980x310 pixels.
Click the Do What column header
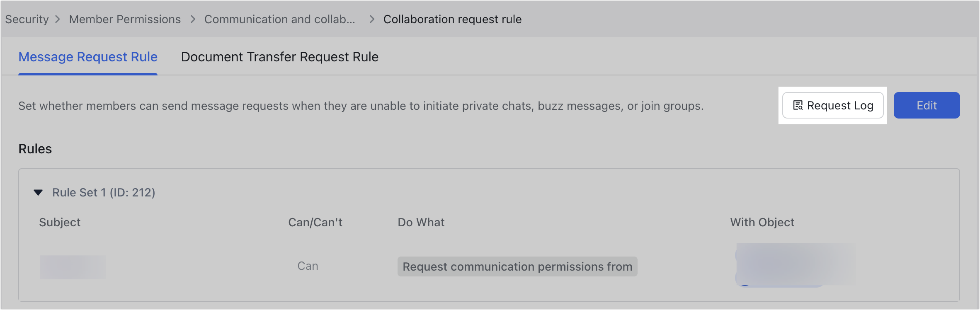[x=421, y=222]
